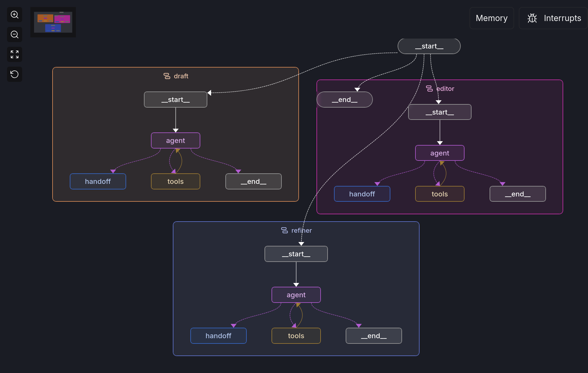Viewport: 588px width, 373px height.
Task: Open the Memory panel
Action: pyautogui.click(x=491, y=18)
